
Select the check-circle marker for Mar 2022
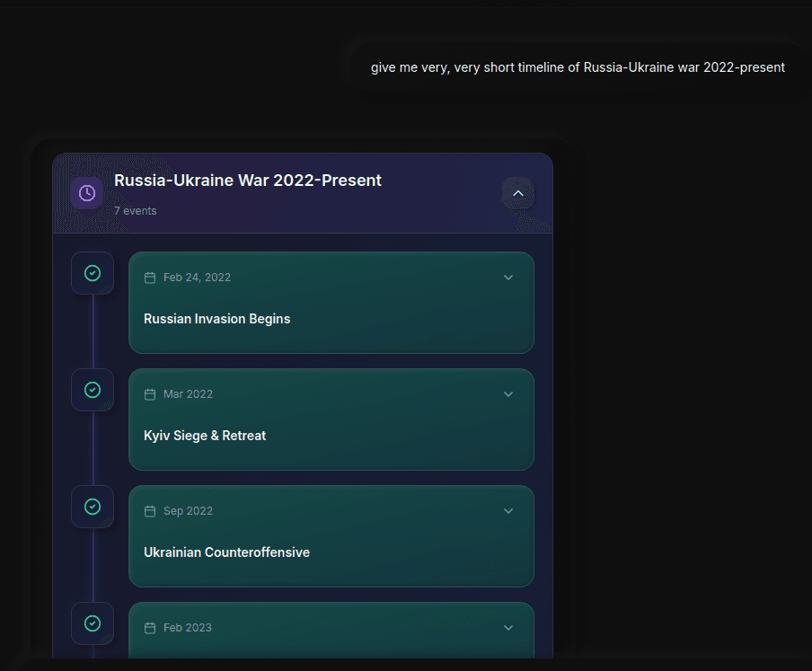[93, 390]
